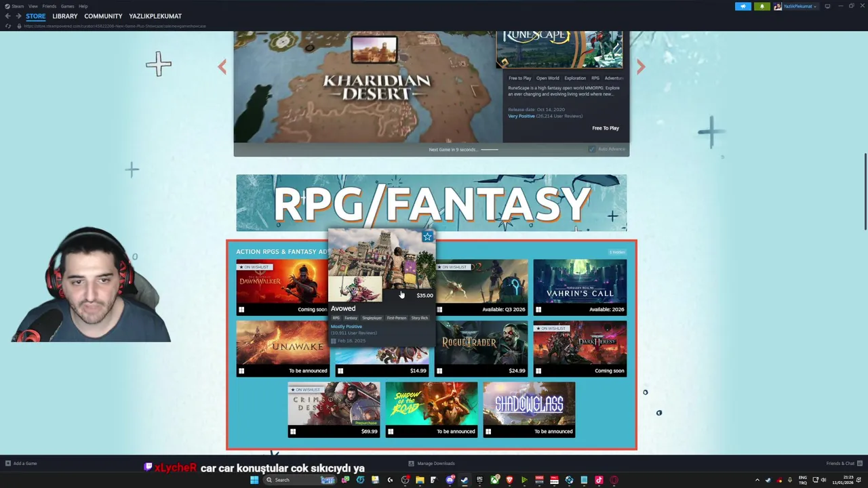Click the Mostly Positive link in Avowed popup
This screenshot has height=488, width=868.
347,327
